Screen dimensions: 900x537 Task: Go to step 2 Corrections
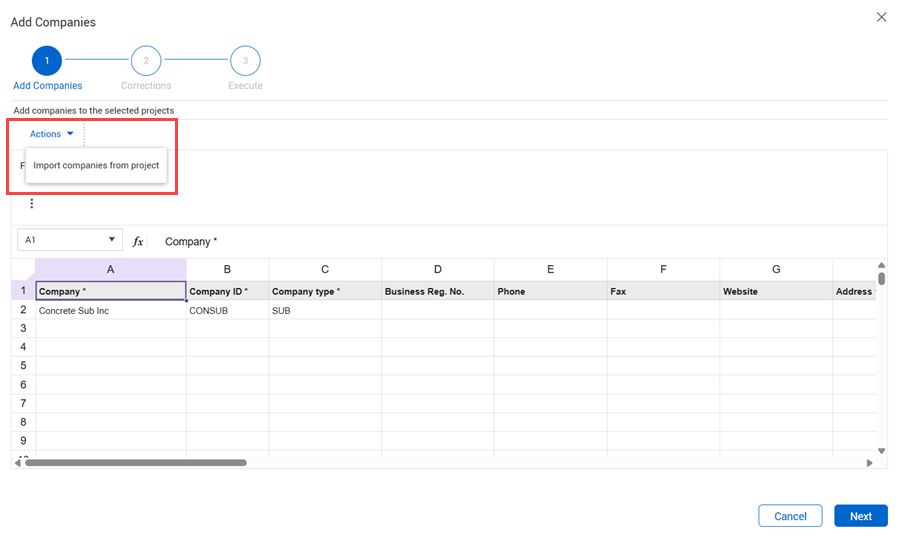pyautogui.click(x=146, y=61)
